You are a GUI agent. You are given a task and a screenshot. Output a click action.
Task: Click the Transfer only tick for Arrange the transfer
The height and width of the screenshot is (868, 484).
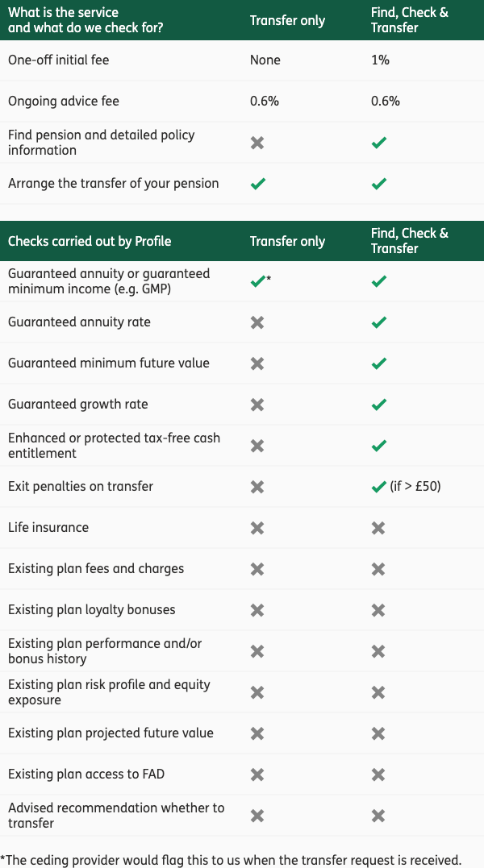(x=257, y=183)
